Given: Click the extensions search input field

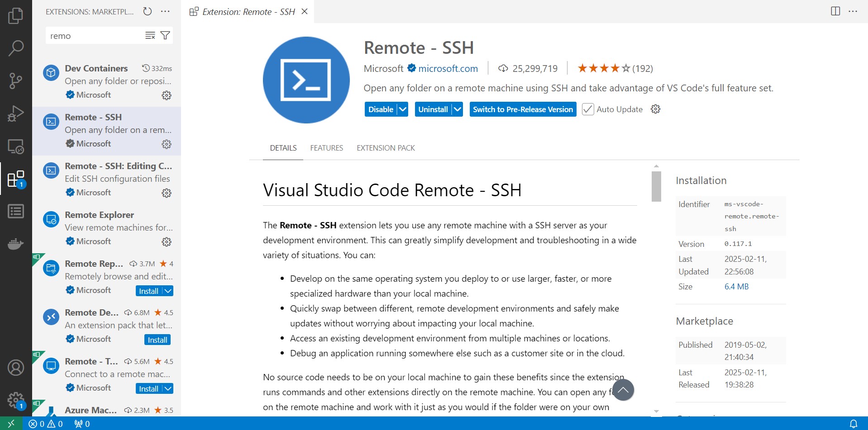Looking at the screenshot, I should click(95, 36).
